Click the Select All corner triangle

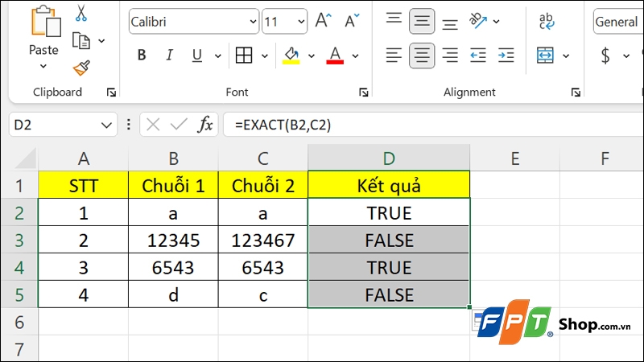[26, 158]
